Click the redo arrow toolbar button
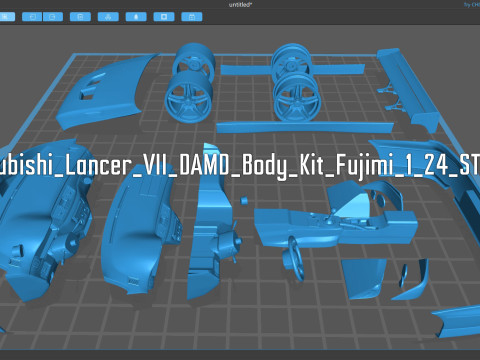The height and width of the screenshot is (360, 480). (x=53, y=17)
